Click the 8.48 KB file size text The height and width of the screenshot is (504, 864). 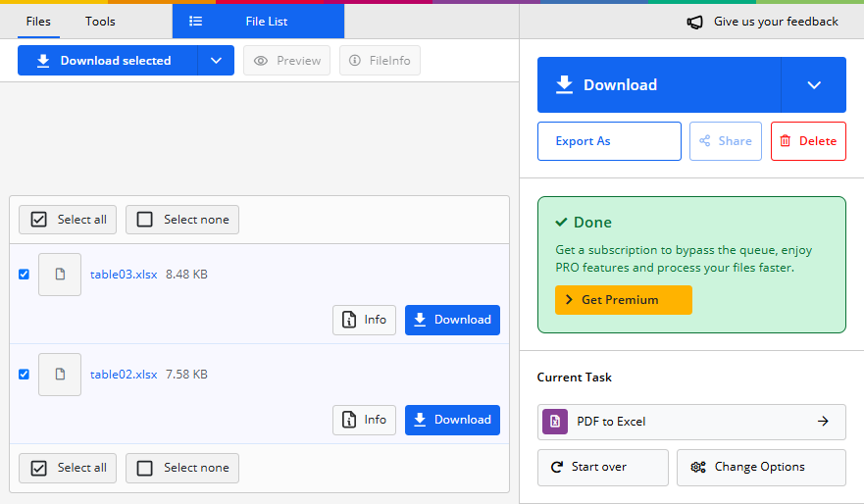coord(186,275)
